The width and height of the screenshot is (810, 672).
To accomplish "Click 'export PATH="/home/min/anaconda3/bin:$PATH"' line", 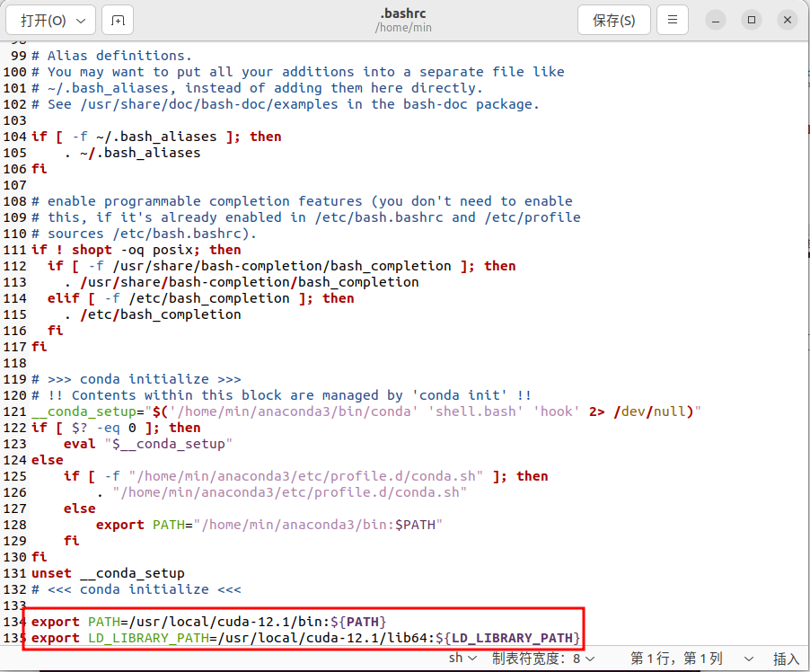I will click(x=269, y=524).
